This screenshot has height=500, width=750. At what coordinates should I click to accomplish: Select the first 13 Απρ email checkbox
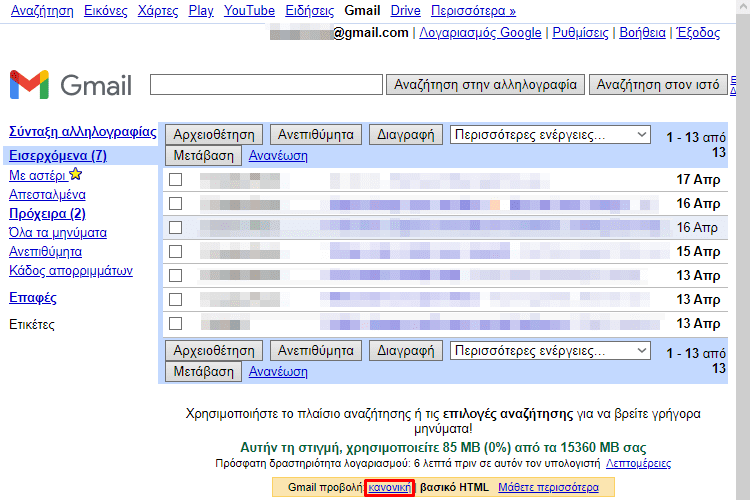point(176,276)
